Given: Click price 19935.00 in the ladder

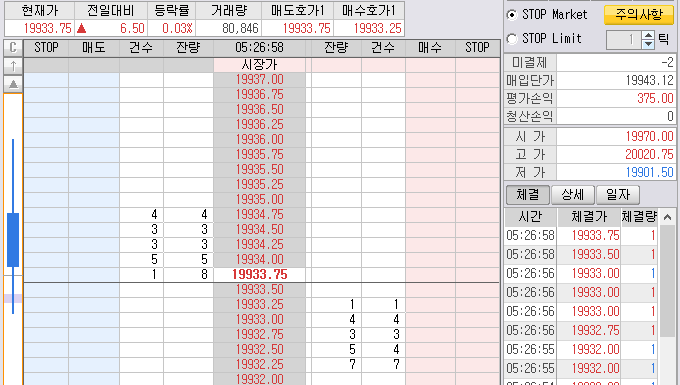Looking at the screenshot, I should point(259,199).
